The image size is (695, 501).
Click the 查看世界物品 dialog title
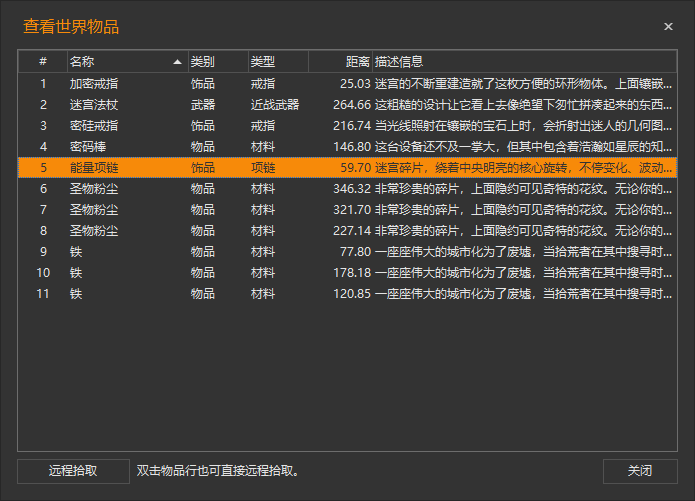click(71, 27)
